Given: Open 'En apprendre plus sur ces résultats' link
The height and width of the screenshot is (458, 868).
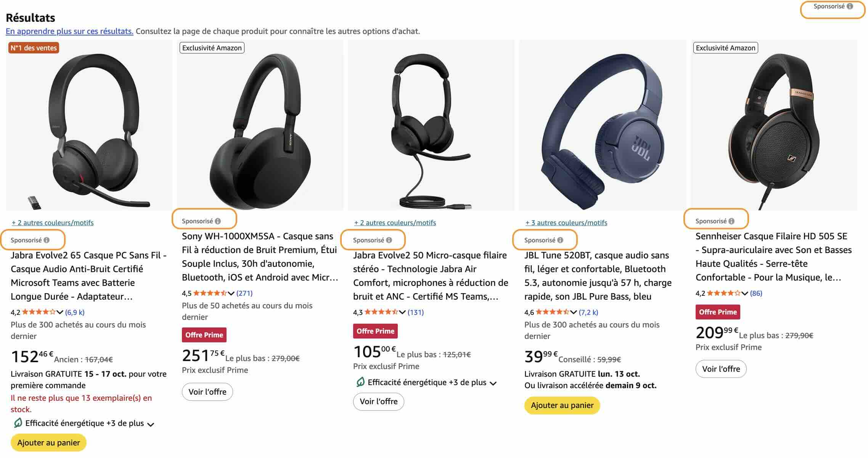Looking at the screenshot, I should (69, 31).
